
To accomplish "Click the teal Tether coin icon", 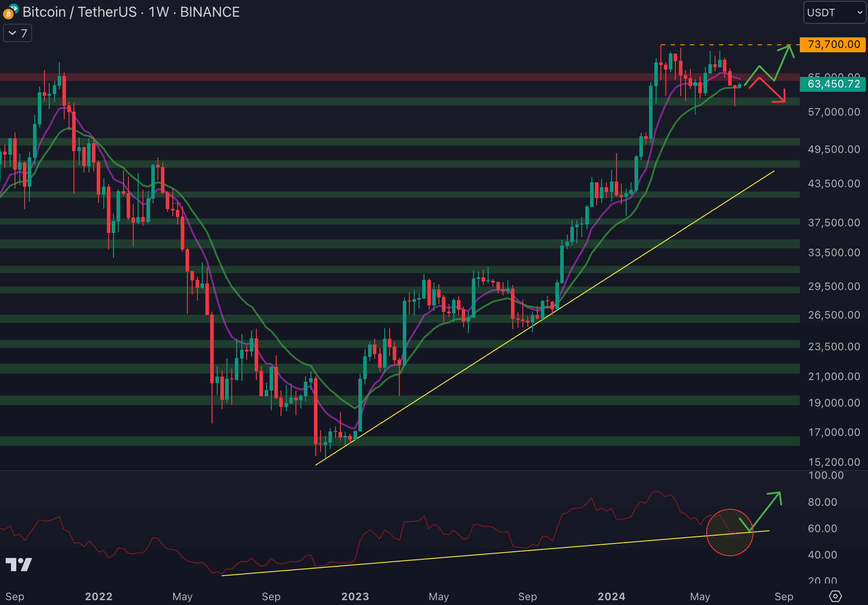I will pyautogui.click(x=14, y=8).
